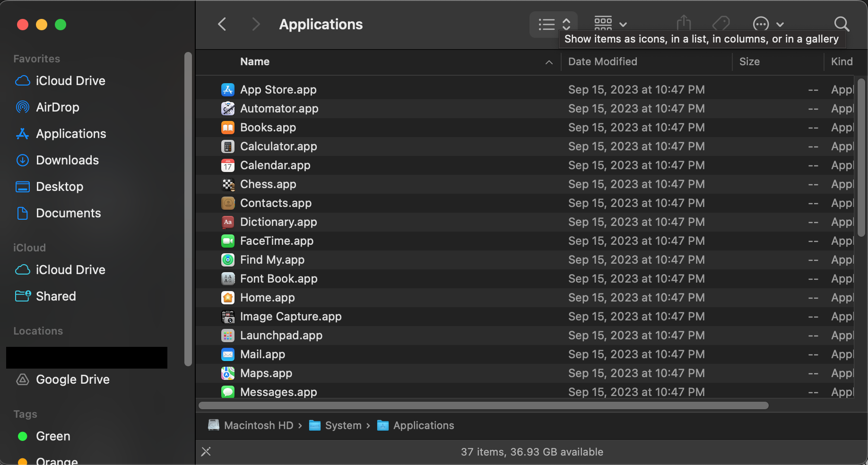Open Google Drive in the sidebar
The image size is (868, 465).
[62, 379]
